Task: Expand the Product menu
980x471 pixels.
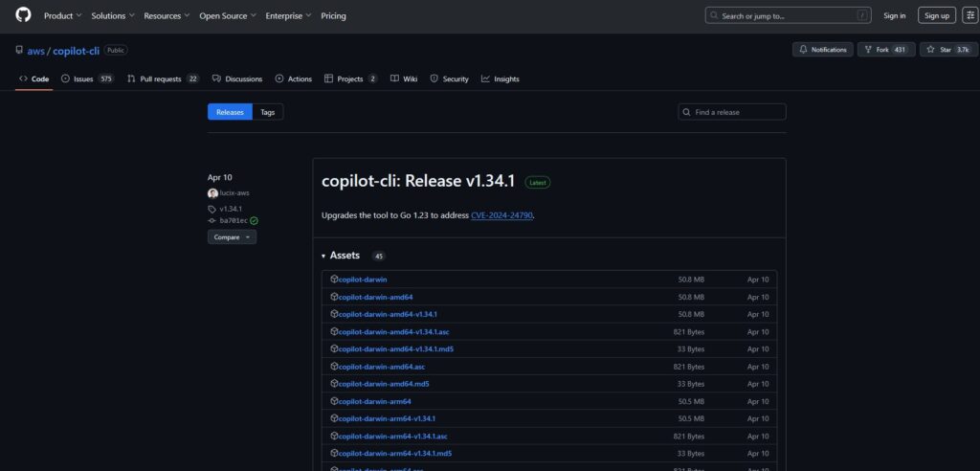Action: pyautogui.click(x=62, y=15)
